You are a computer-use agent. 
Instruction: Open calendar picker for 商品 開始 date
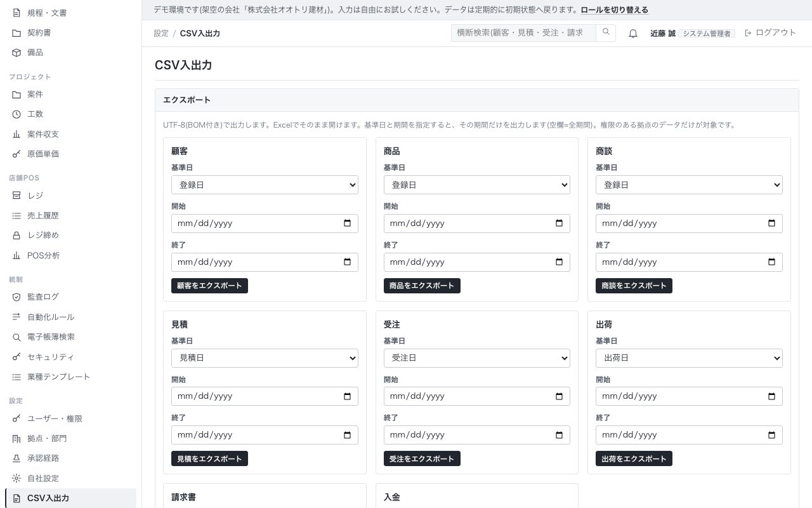click(x=559, y=224)
